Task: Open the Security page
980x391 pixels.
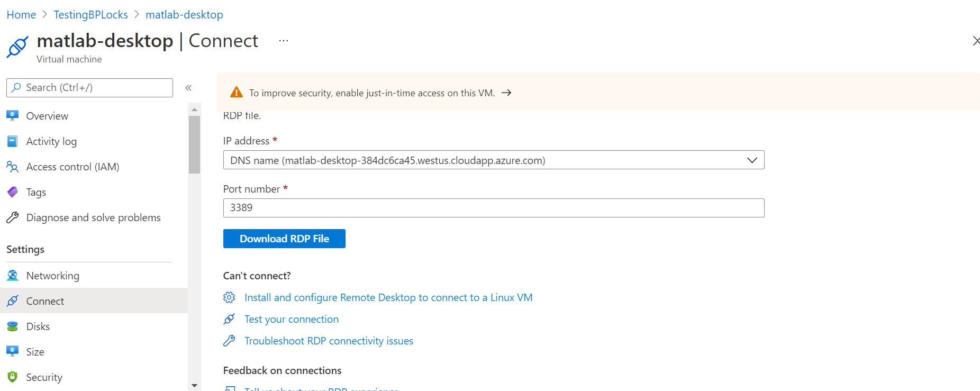Action: pyautogui.click(x=44, y=377)
